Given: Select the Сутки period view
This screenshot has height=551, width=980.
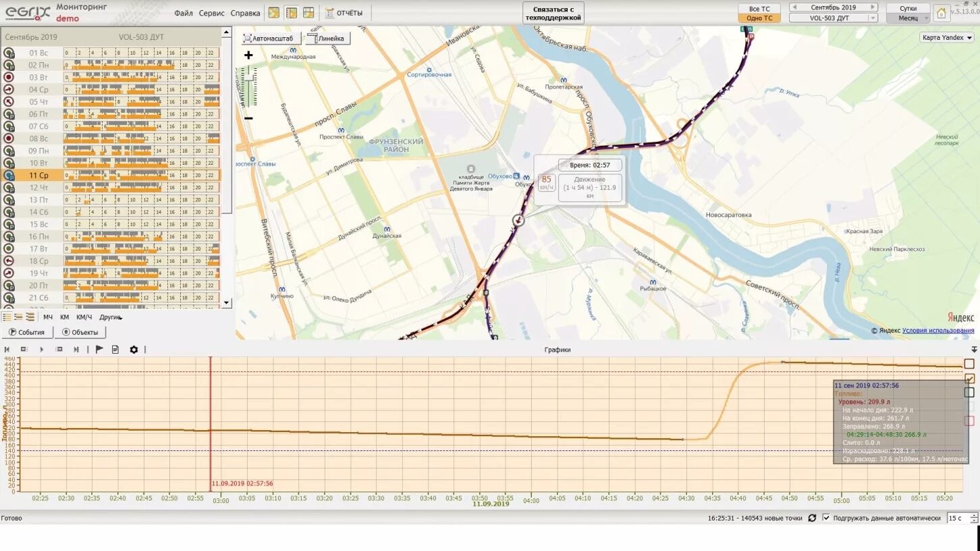Looking at the screenshot, I should point(908,9).
